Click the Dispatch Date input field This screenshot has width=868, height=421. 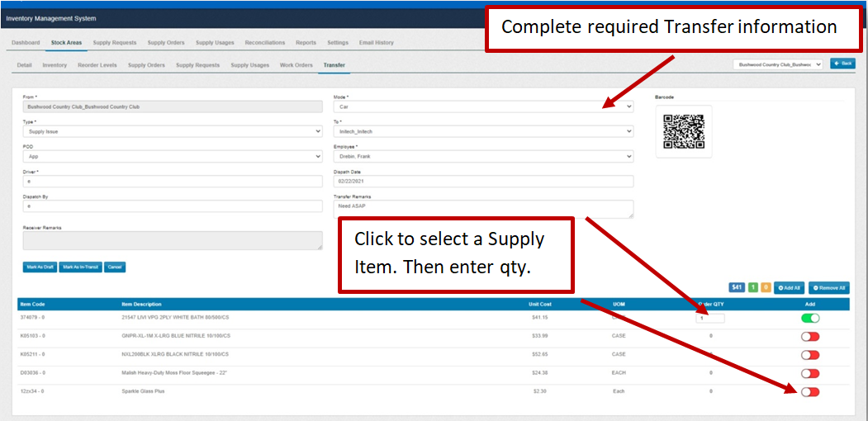click(x=482, y=181)
